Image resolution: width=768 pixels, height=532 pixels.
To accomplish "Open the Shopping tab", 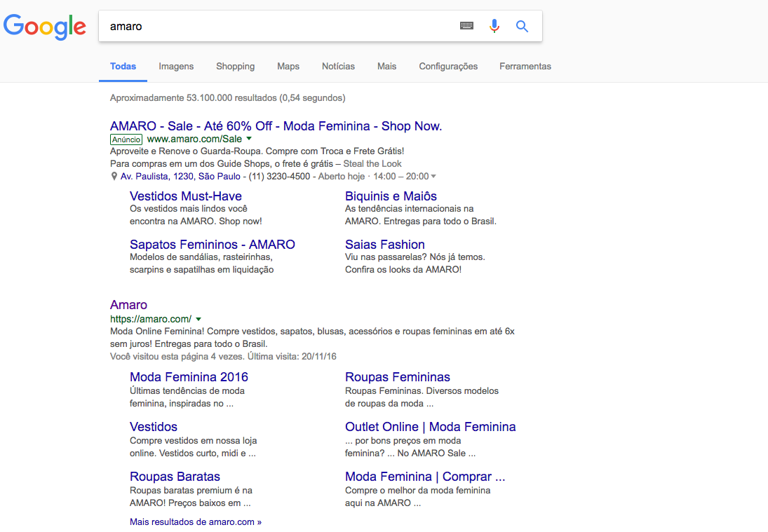I will [x=235, y=66].
